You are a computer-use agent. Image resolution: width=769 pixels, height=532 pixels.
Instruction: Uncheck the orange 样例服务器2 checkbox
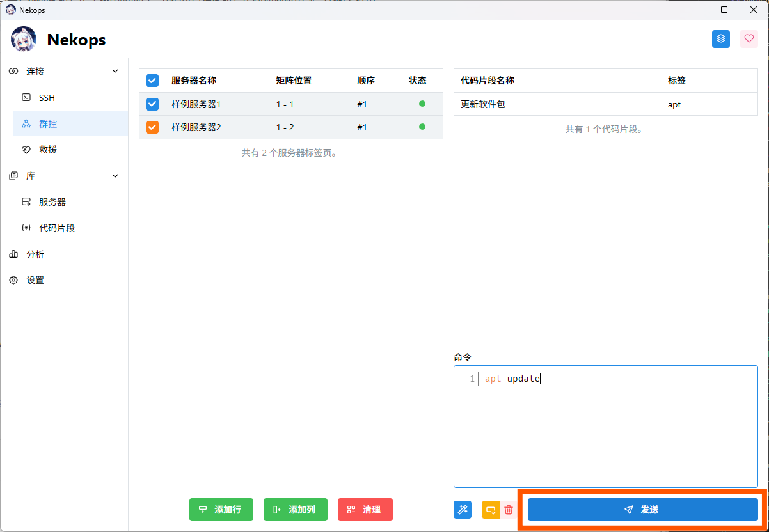pos(152,127)
